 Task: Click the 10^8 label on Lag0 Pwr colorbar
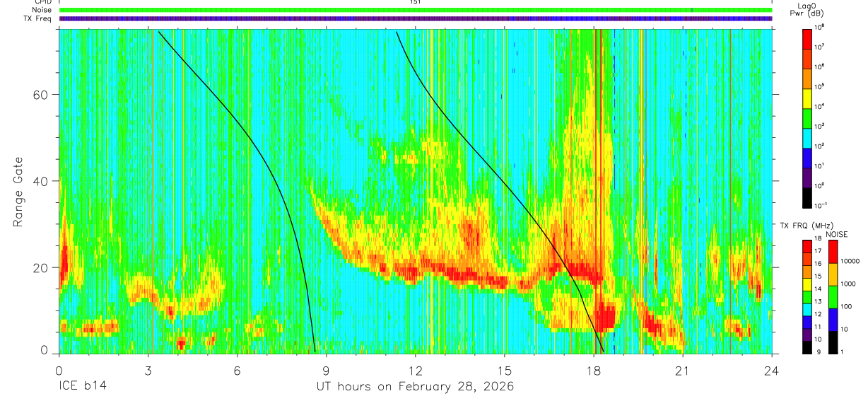pyautogui.click(x=819, y=27)
